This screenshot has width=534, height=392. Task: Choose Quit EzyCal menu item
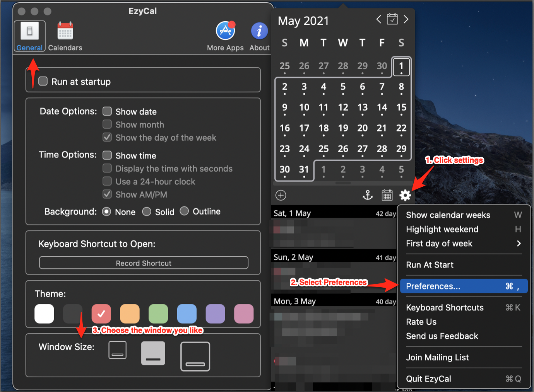(464, 379)
